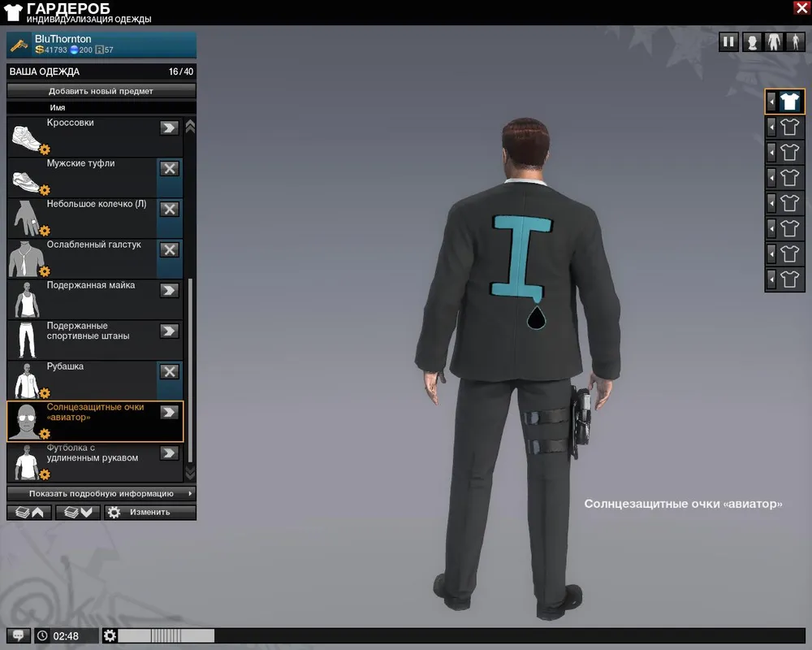Open the chat bubble icon
Screen dimensions: 812x650
[18, 635]
